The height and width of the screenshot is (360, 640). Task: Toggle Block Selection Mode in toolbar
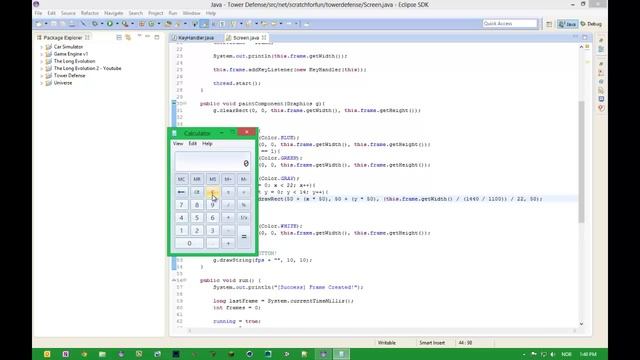pos(213,24)
